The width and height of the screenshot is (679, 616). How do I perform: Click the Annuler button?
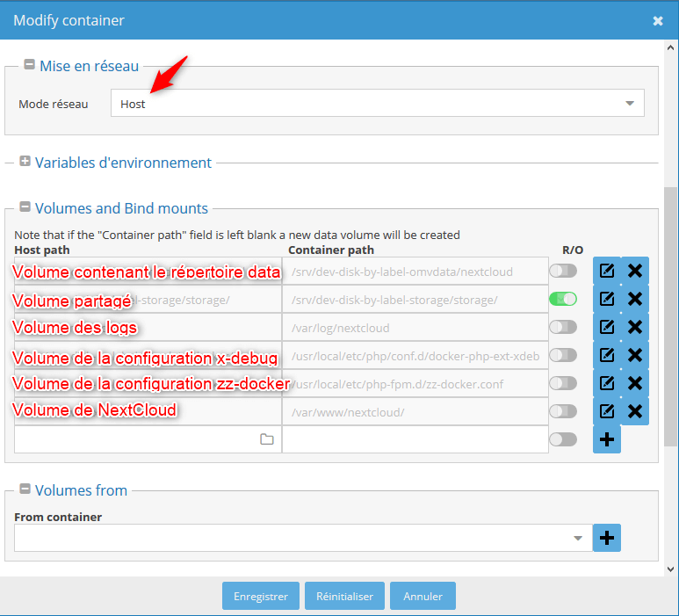(x=423, y=596)
